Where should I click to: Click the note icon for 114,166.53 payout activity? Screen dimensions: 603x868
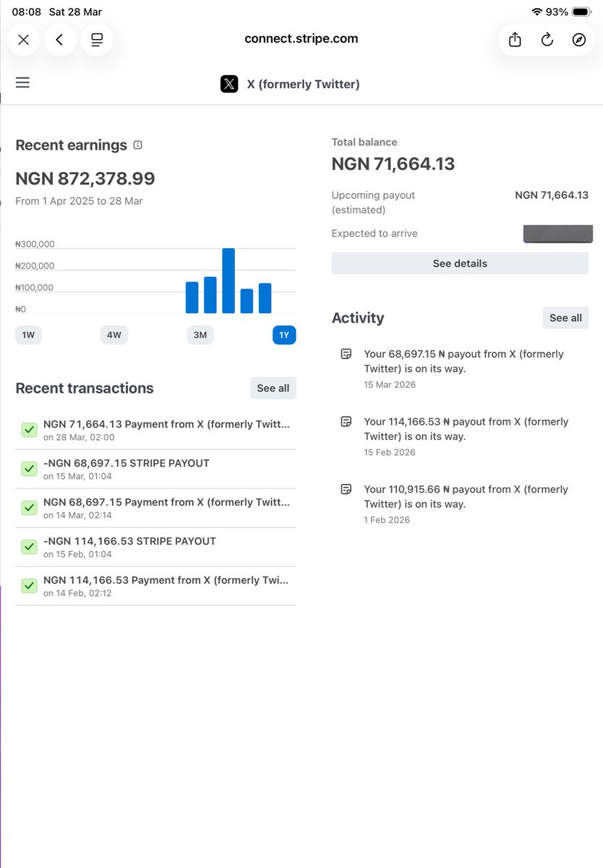click(x=346, y=422)
